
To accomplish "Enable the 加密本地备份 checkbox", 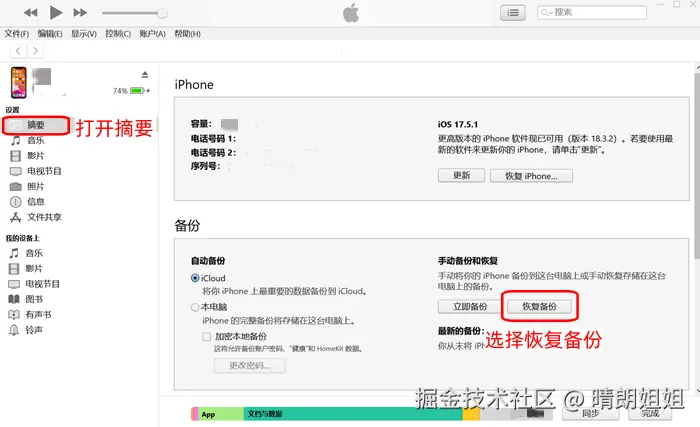I will pos(207,337).
